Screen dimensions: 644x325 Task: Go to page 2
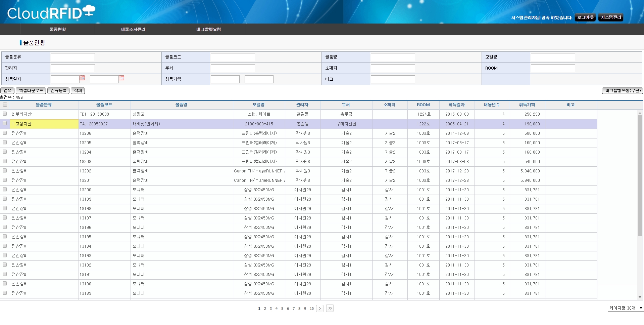coord(265,309)
